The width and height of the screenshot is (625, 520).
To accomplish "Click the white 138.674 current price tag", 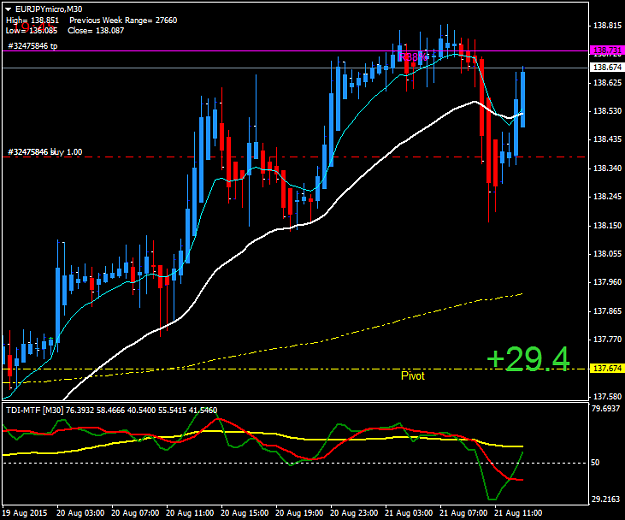I will tap(607, 67).
